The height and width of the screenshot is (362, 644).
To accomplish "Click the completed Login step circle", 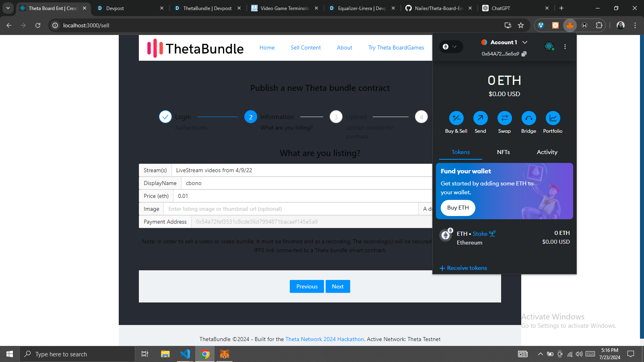I will coord(165,117).
